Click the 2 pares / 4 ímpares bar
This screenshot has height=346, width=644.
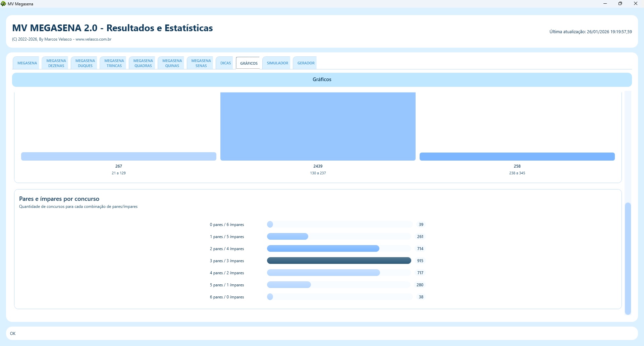[323, 248]
